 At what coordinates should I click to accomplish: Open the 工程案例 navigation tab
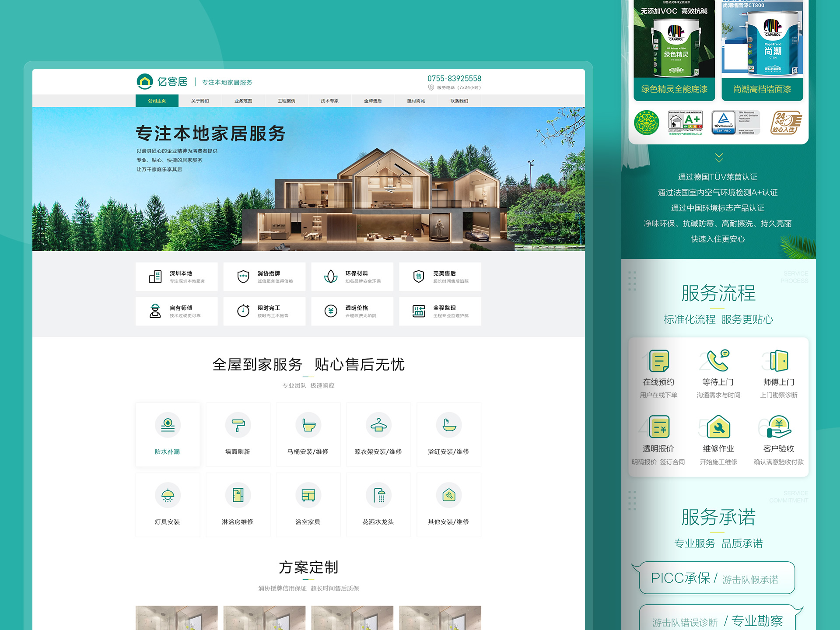pyautogui.click(x=287, y=101)
